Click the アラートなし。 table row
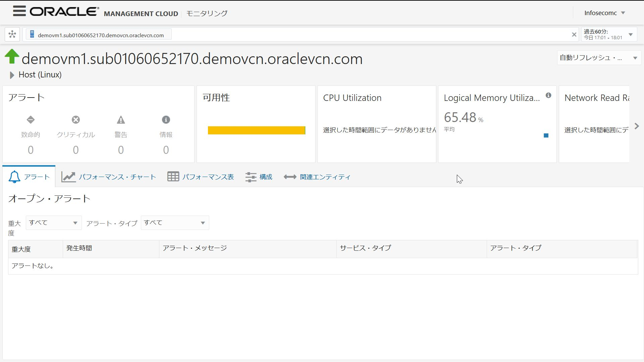Image resolution: width=644 pixels, height=362 pixels. click(323, 266)
